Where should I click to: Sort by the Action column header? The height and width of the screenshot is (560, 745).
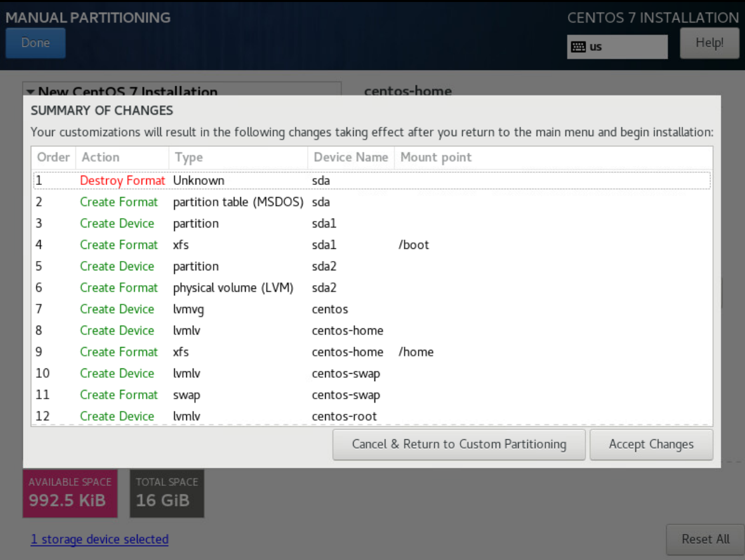click(x=122, y=158)
